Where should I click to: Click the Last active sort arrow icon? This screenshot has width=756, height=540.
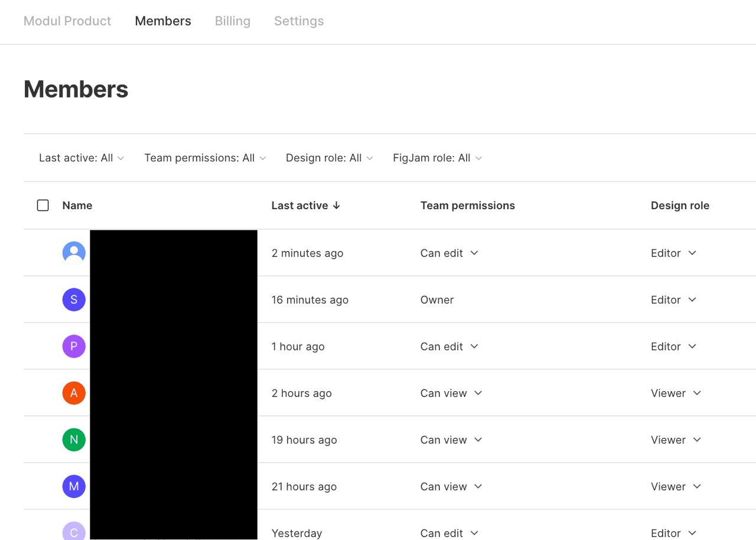click(337, 206)
